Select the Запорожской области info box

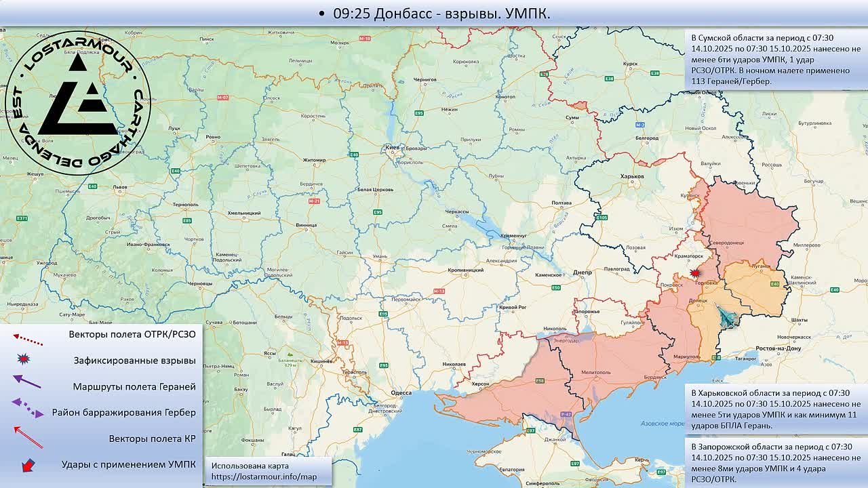pyautogui.click(x=775, y=463)
